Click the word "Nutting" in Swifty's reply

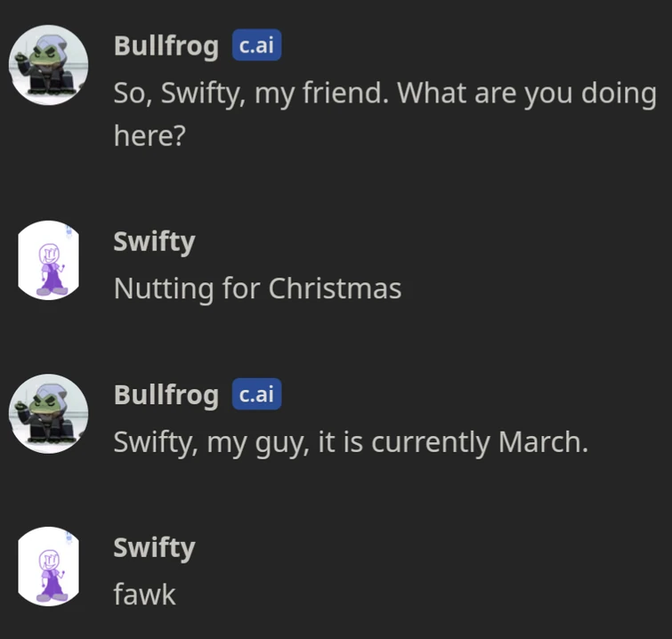tap(163, 288)
